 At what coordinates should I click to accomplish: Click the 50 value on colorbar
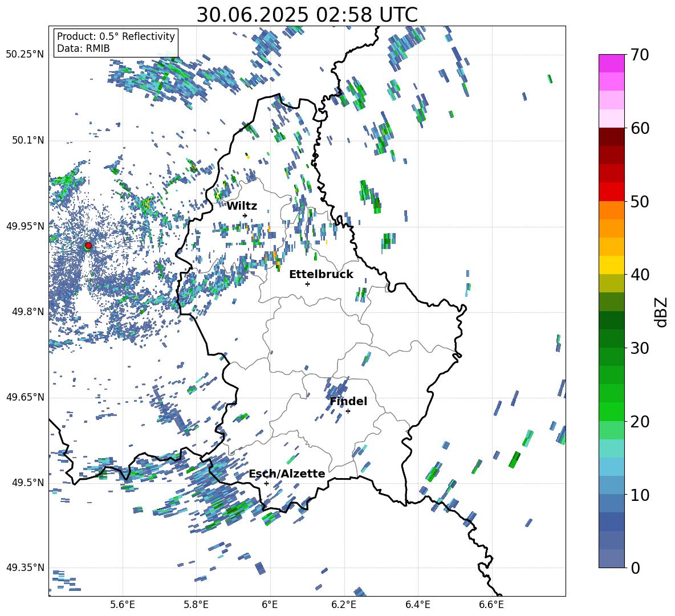[640, 201]
